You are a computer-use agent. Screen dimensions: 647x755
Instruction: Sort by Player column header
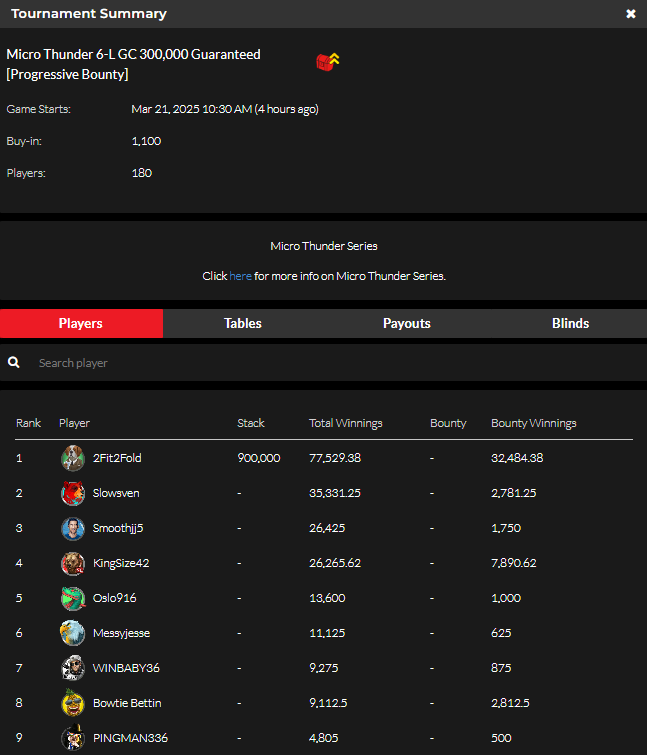point(74,423)
